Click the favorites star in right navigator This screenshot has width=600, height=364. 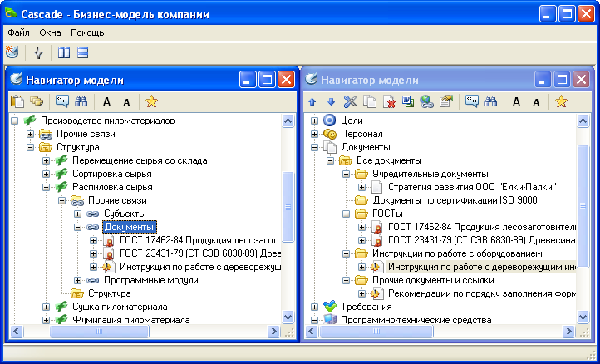coord(561,101)
